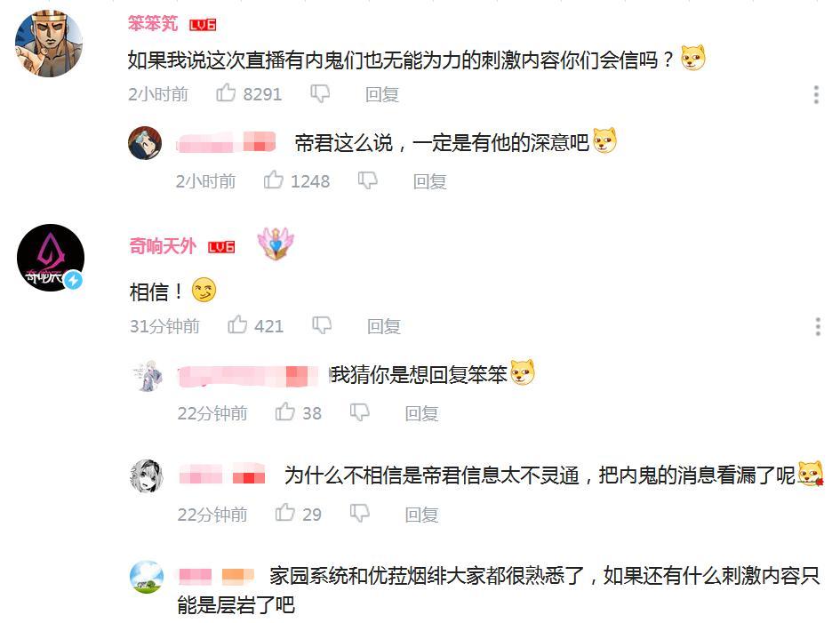This screenshot has width=840, height=623.
Task: Open 奇响天外 username profile link
Action: (x=163, y=246)
